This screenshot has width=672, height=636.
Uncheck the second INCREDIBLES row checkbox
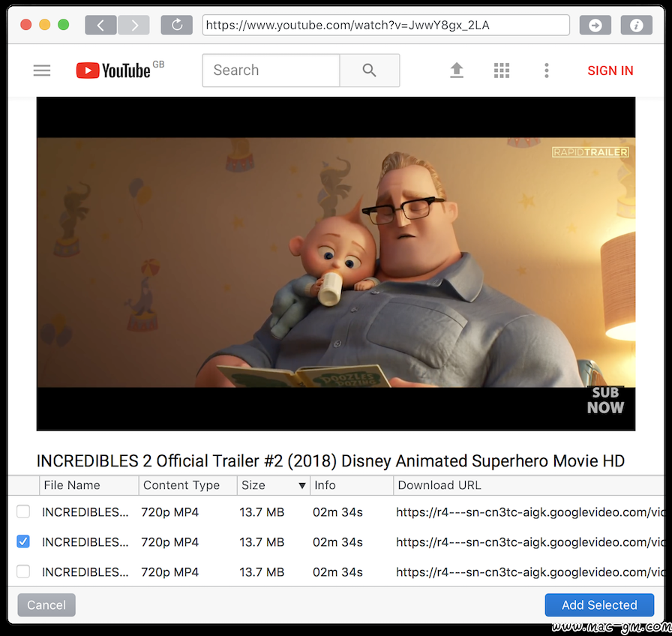[23, 541]
